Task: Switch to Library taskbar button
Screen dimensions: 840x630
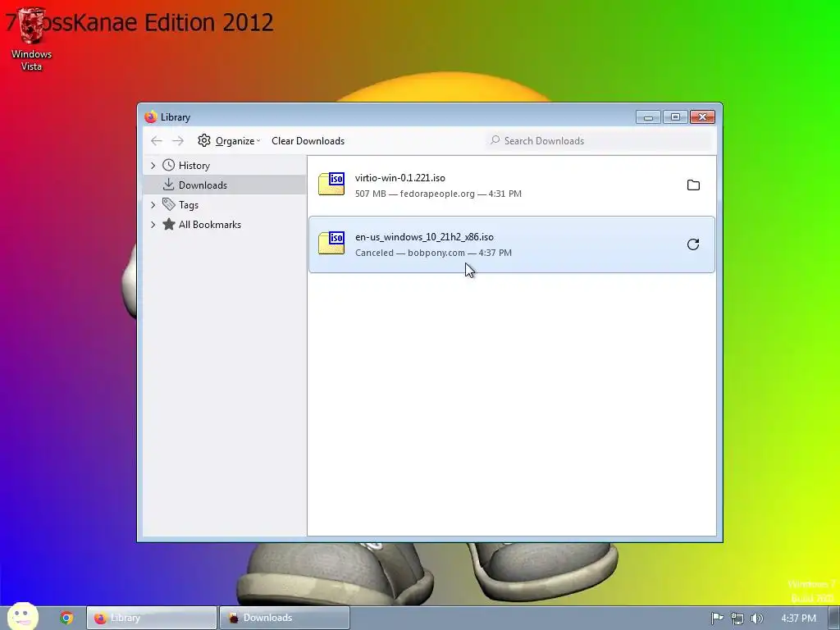Action: point(152,619)
